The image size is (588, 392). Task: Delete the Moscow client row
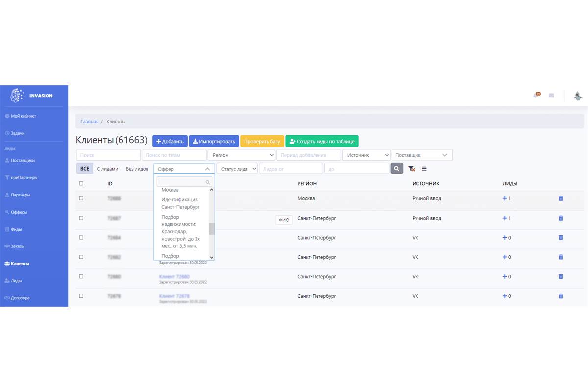click(561, 198)
